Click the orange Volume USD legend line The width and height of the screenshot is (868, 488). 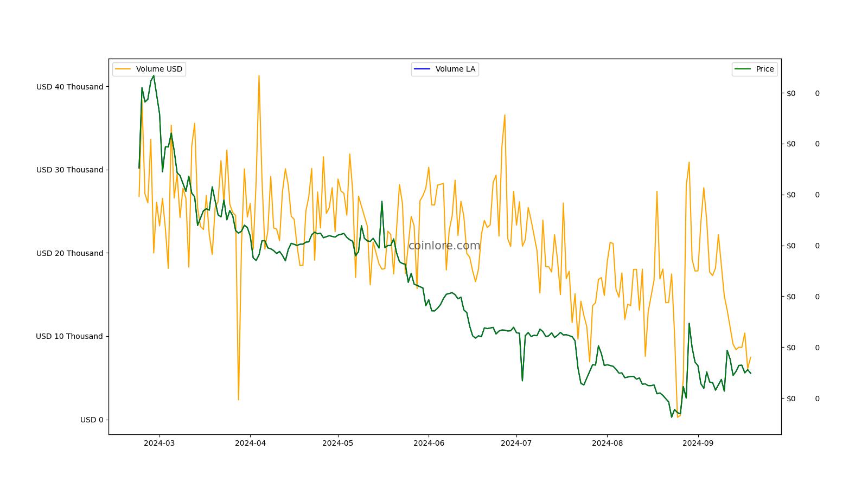point(123,69)
